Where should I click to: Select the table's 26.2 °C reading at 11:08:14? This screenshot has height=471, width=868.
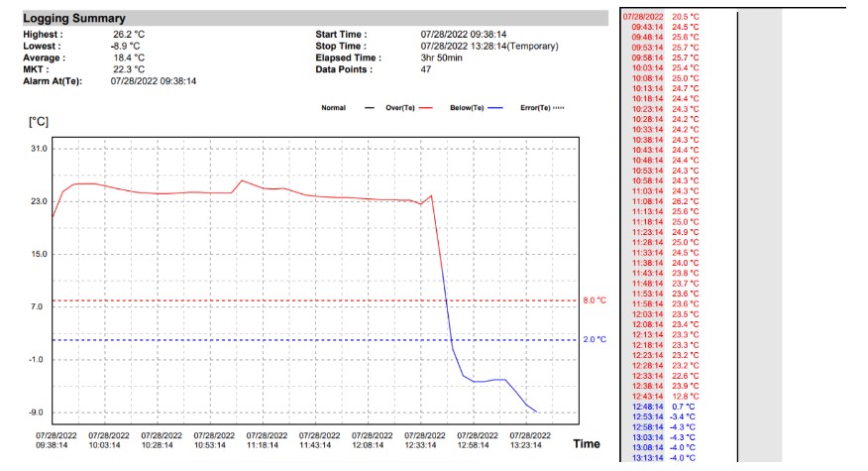[x=686, y=201]
